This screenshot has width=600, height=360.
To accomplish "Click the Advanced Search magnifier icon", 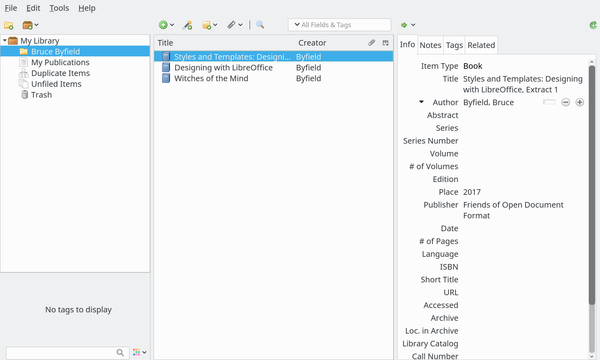I will point(260,25).
